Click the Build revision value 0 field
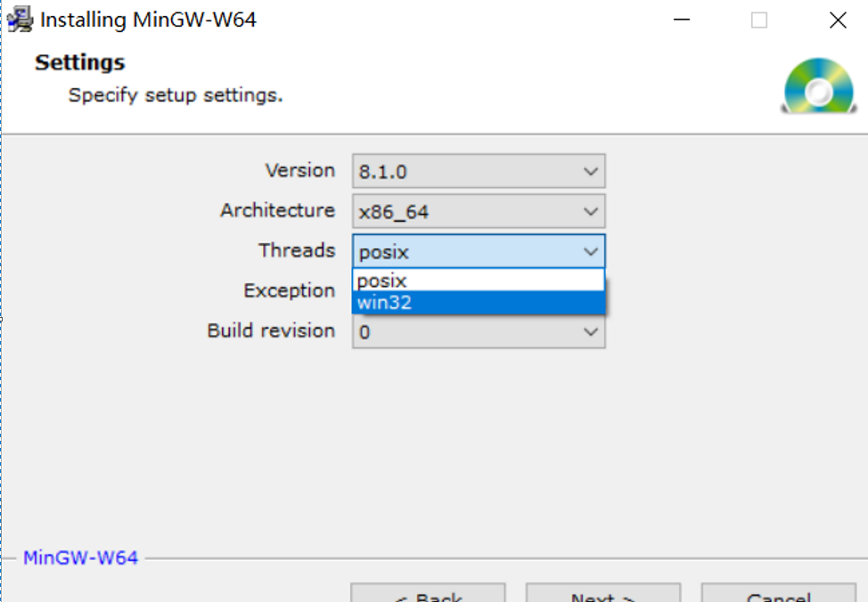868x602 pixels. (463, 331)
